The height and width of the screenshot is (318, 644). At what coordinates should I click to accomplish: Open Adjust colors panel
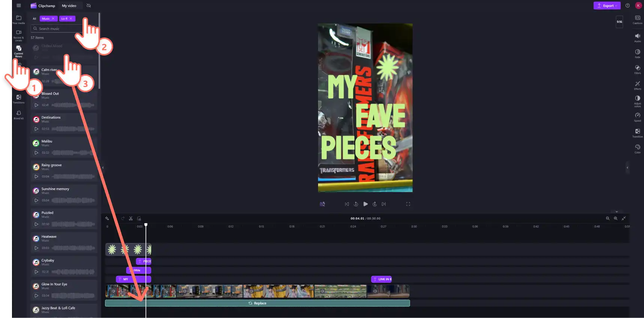point(637,100)
